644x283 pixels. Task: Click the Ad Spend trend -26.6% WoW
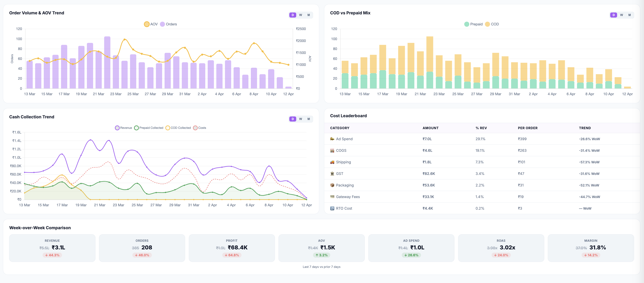(x=589, y=139)
